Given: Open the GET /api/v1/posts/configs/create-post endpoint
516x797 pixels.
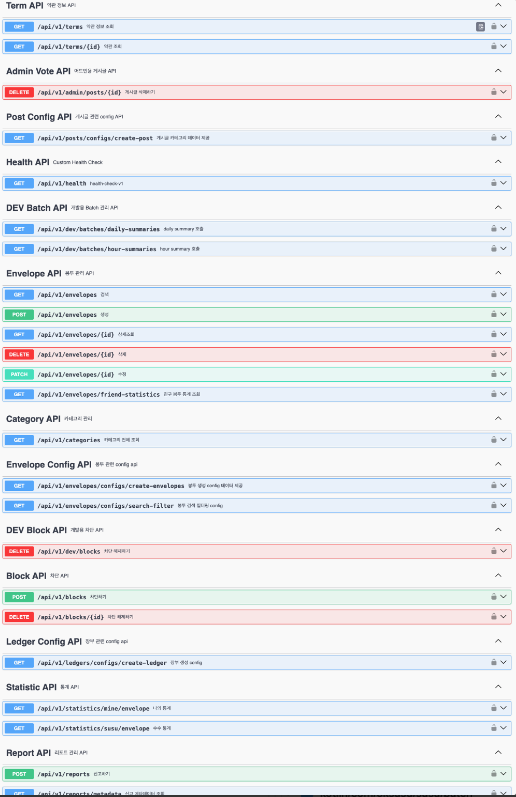Looking at the screenshot, I should pyautogui.click(x=257, y=138).
